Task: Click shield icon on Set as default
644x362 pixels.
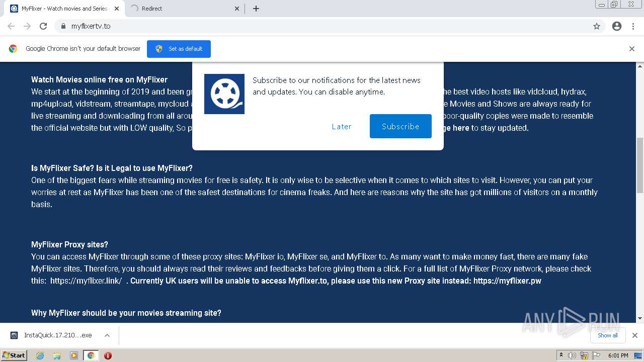Action: pos(159,49)
